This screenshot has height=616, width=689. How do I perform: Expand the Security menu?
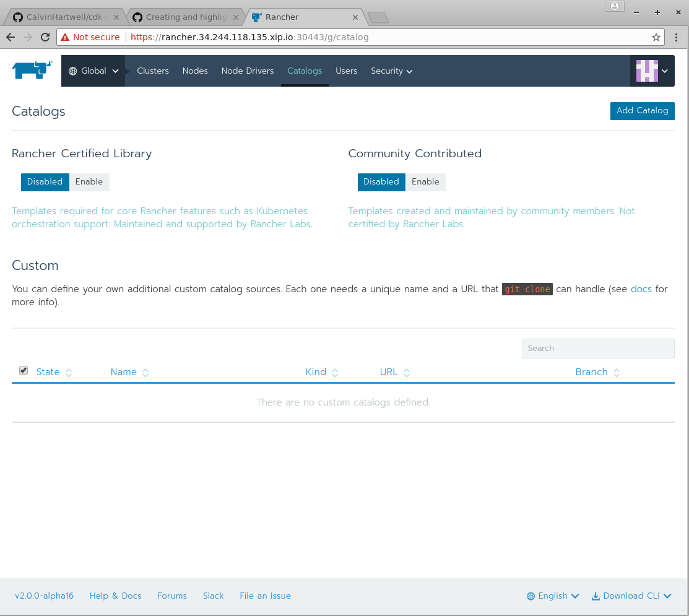coord(391,71)
